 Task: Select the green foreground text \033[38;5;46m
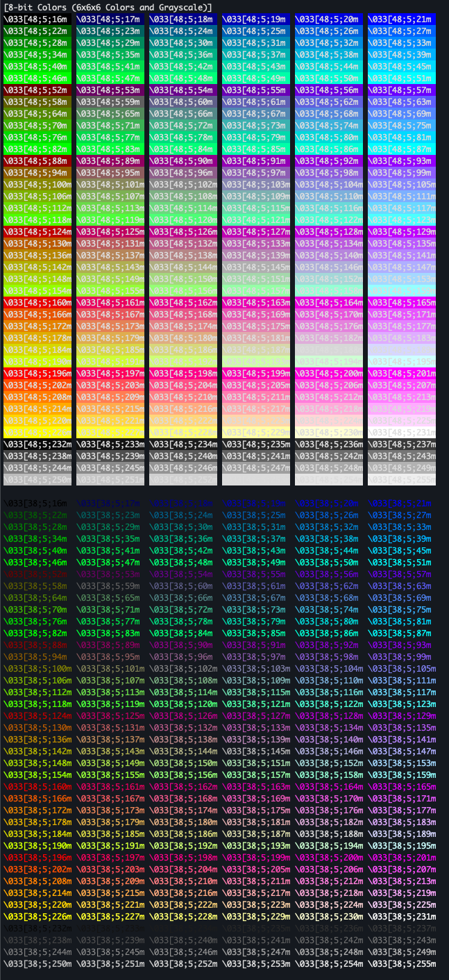point(35,563)
